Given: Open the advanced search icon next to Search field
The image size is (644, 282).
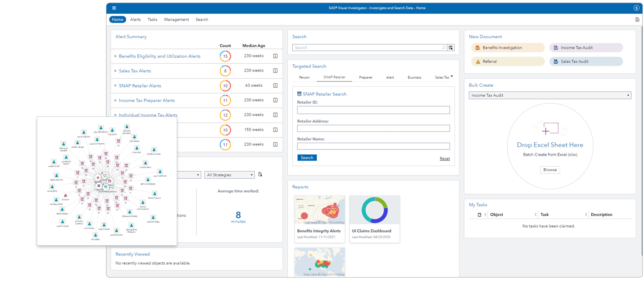Looking at the screenshot, I should (x=451, y=48).
